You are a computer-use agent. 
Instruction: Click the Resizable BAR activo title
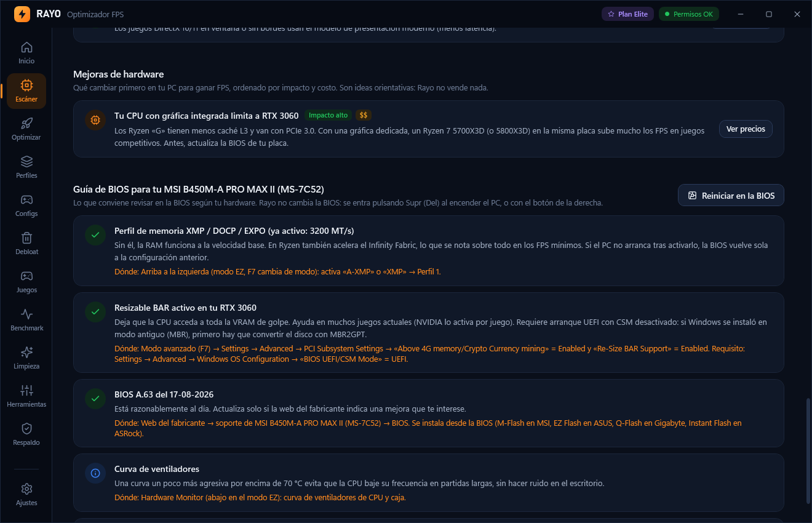[x=185, y=308]
